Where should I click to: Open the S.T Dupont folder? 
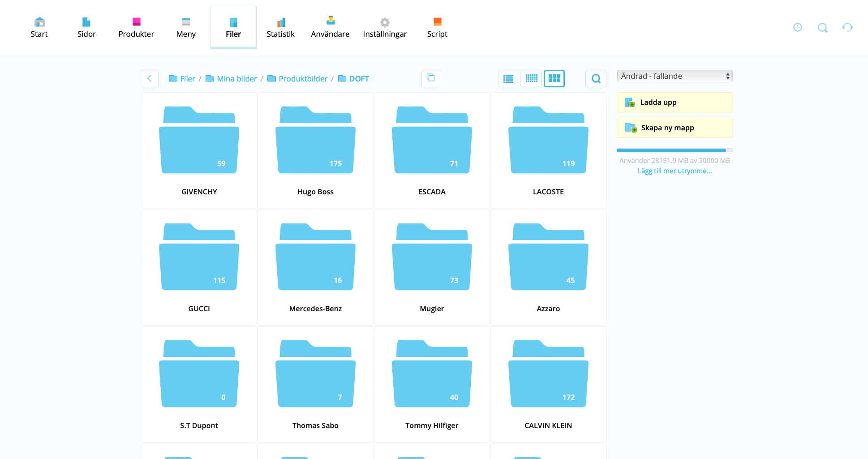click(x=199, y=384)
